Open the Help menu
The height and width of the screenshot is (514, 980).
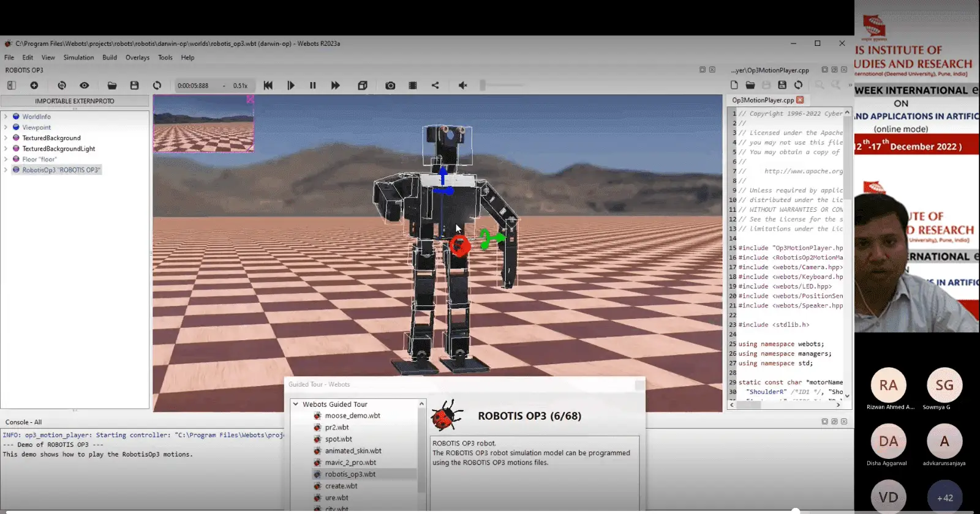(x=187, y=58)
